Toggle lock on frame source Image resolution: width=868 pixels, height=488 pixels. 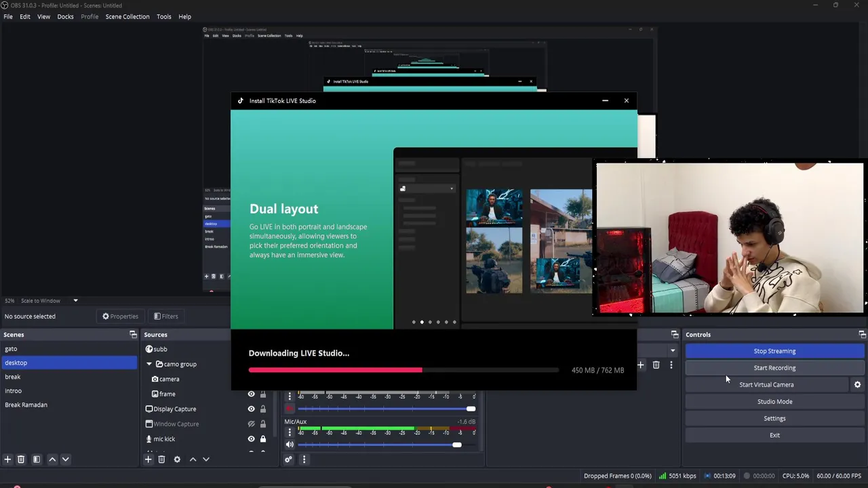(x=263, y=394)
